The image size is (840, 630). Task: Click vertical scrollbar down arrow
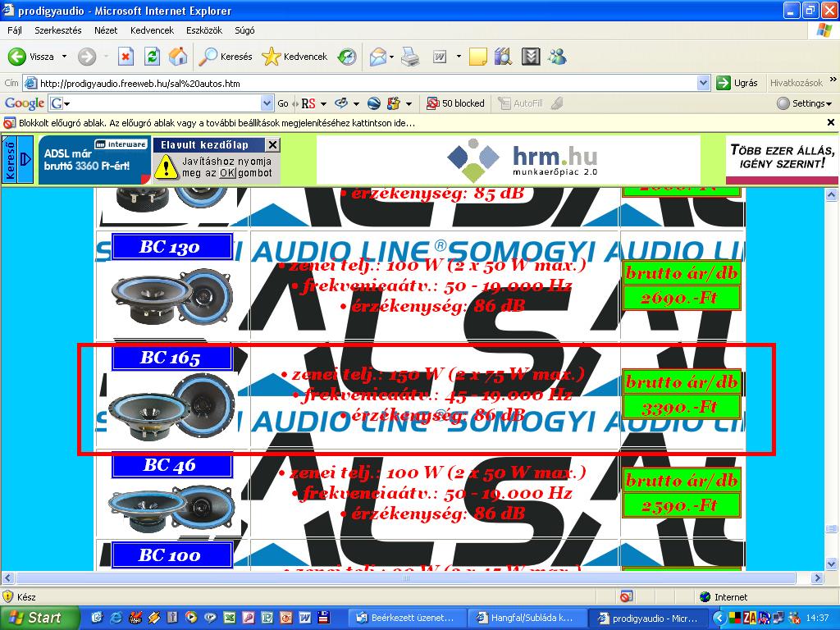[832, 564]
